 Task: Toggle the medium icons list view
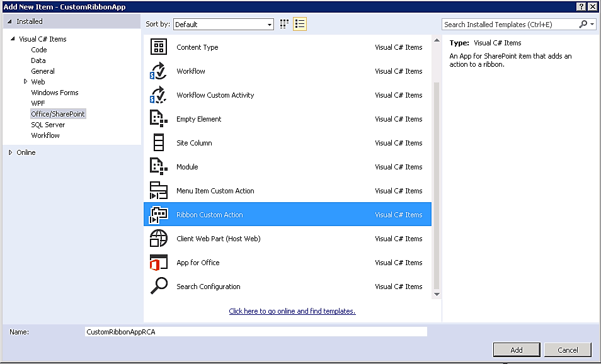299,23
